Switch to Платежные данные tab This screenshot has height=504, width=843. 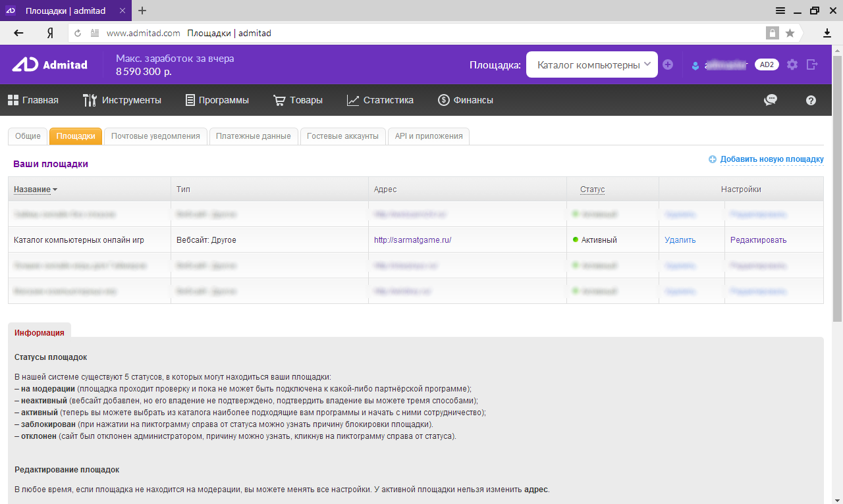(x=254, y=136)
